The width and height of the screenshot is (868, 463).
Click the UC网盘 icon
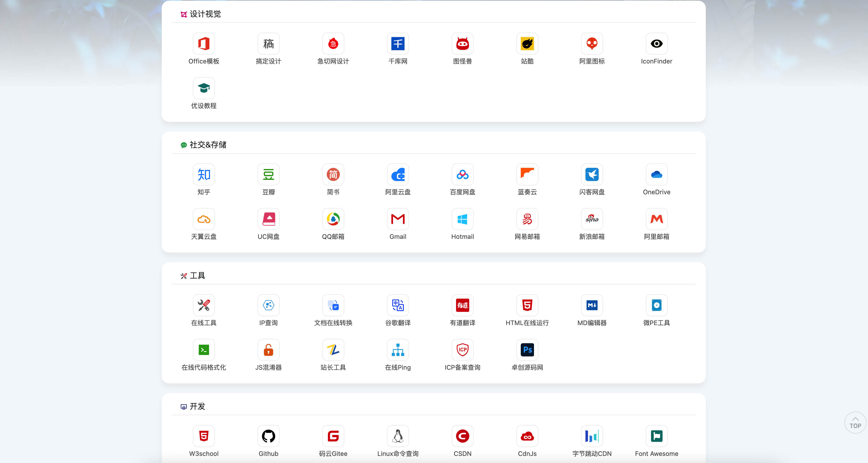[268, 219]
